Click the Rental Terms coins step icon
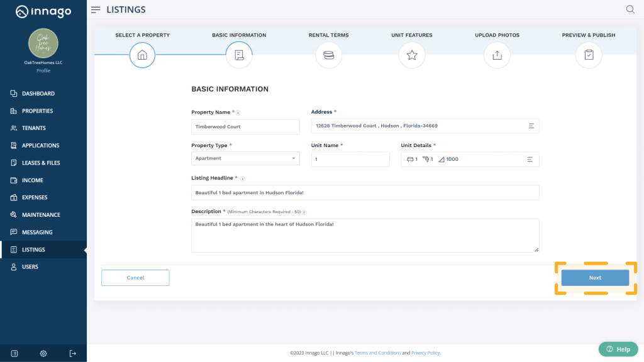The image size is (644, 362). pyautogui.click(x=328, y=55)
